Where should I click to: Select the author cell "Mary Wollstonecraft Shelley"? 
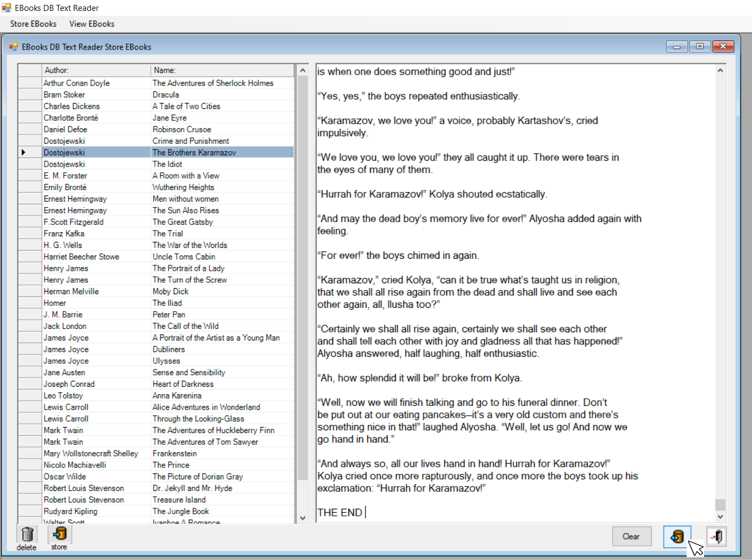tap(96, 454)
